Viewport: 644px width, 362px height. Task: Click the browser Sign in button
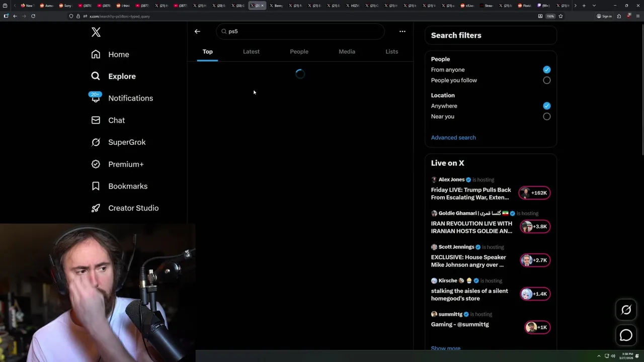point(604,16)
